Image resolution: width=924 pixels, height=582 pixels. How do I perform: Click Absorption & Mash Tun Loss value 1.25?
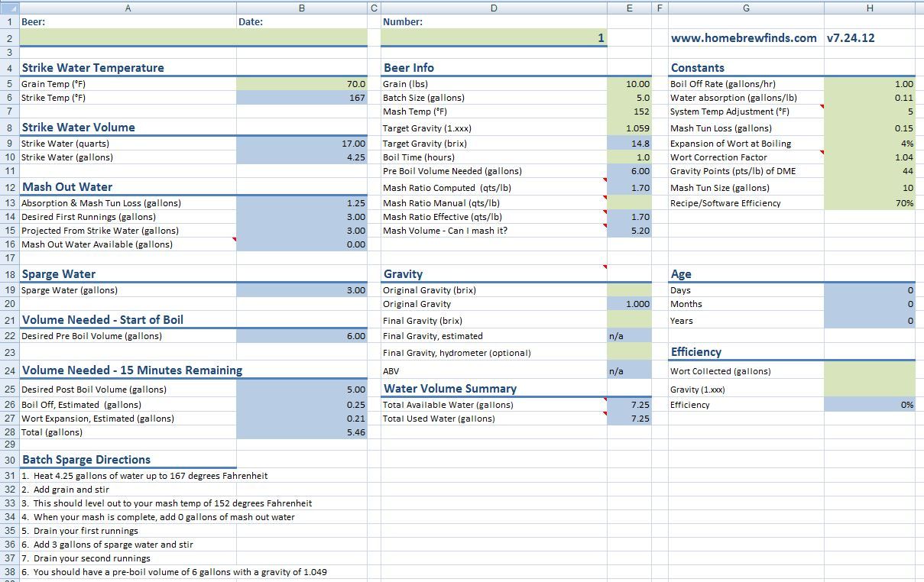[x=302, y=203]
